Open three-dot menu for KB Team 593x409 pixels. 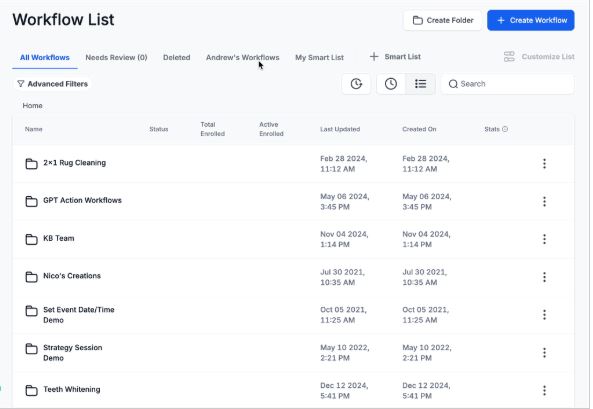pyautogui.click(x=544, y=239)
